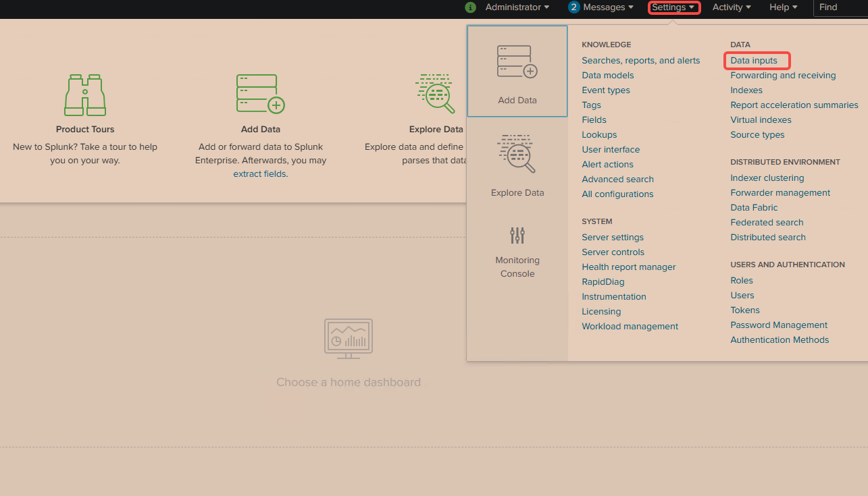Click the green Explore Data magnifier icon
Screen dimensions: 868x496
(435, 93)
